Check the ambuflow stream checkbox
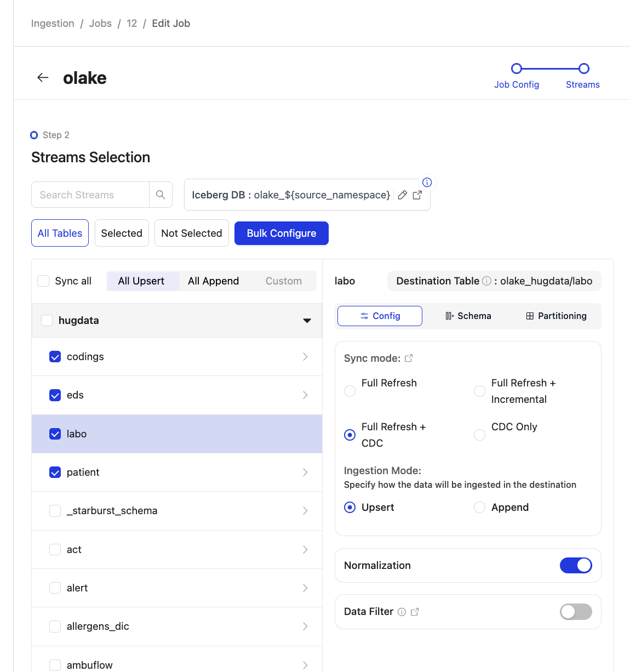The image size is (630, 672). (x=55, y=665)
